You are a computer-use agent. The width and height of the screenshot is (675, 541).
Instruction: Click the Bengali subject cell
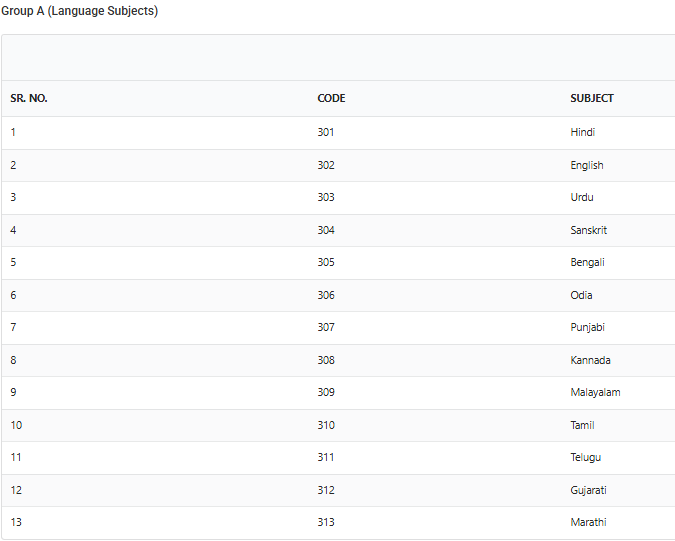587,263
